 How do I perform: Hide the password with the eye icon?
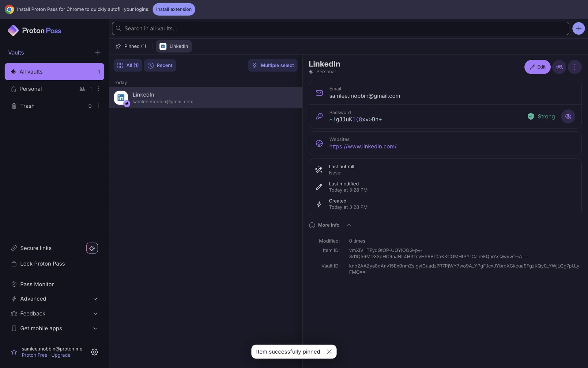(568, 117)
